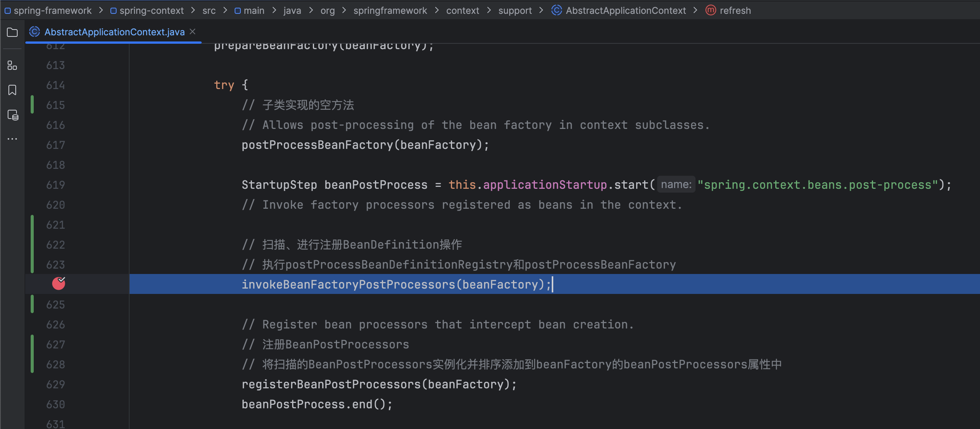
Task: Expand chevron after AbstractApplicationContext breadcrumb
Action: pyautogui.click(x=695, y=10)
